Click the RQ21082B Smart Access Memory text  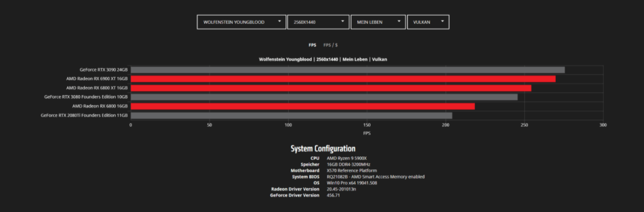[376, 177]
